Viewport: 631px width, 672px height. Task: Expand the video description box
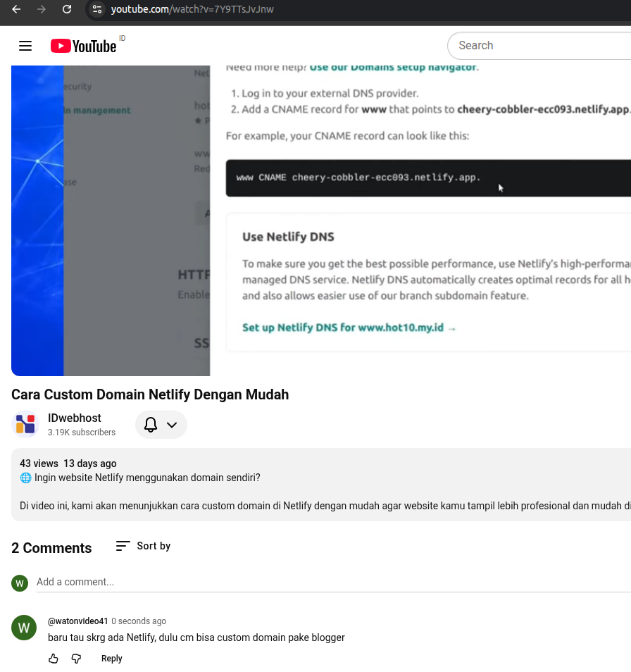(x=321, y=485)
